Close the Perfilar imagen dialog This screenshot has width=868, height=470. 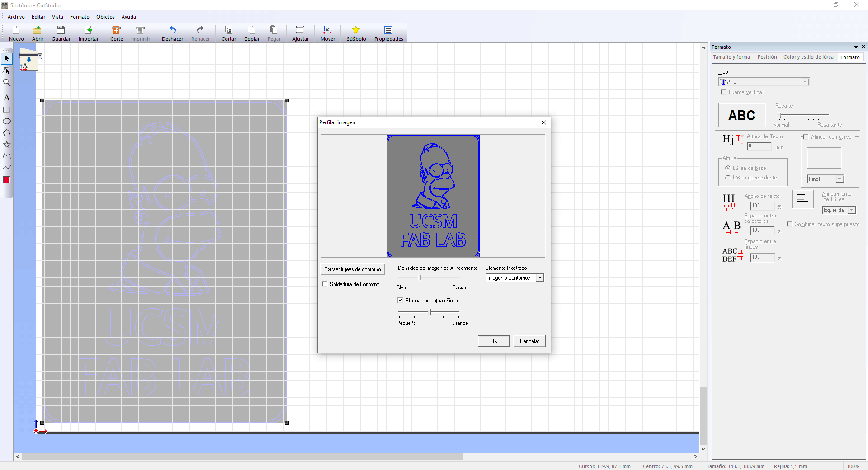[544, 122]
